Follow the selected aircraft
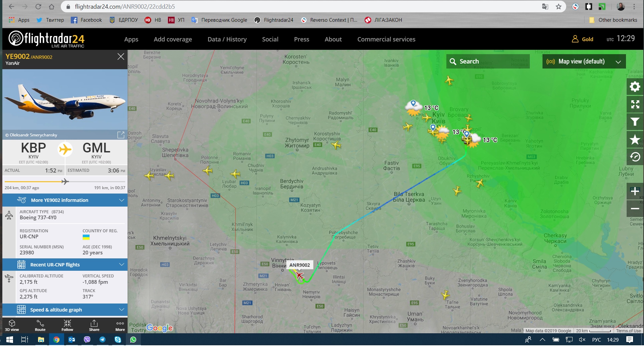The image size is (644, 361). point(67,325)
